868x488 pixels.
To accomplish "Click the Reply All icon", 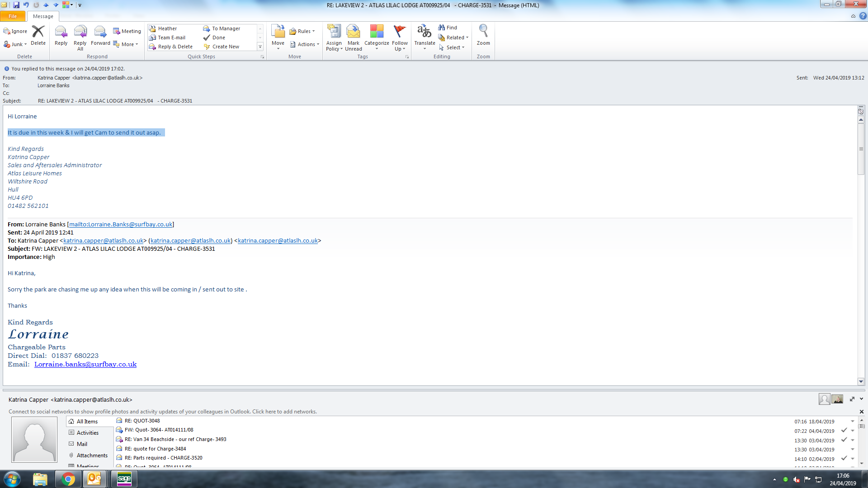I will (80, 33).
